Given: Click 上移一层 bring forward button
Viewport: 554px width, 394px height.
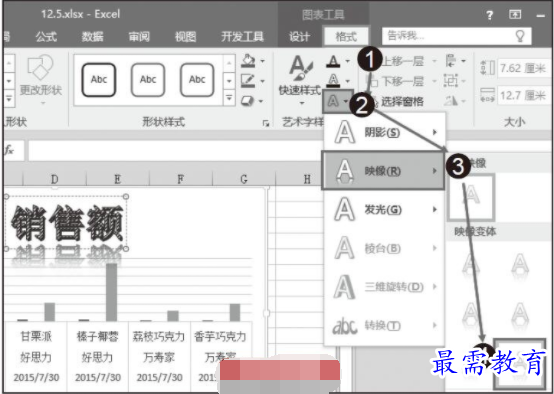Looking at the screenshot, I should click(402, 61).
